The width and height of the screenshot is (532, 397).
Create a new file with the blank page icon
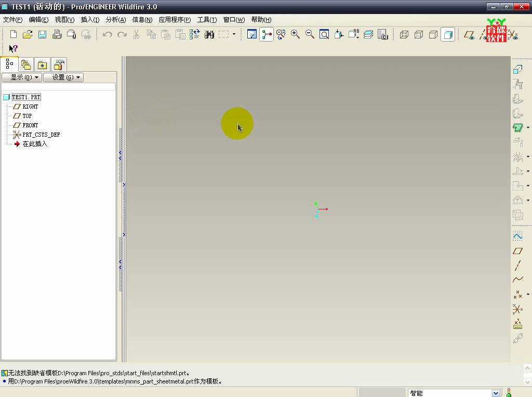13,34
